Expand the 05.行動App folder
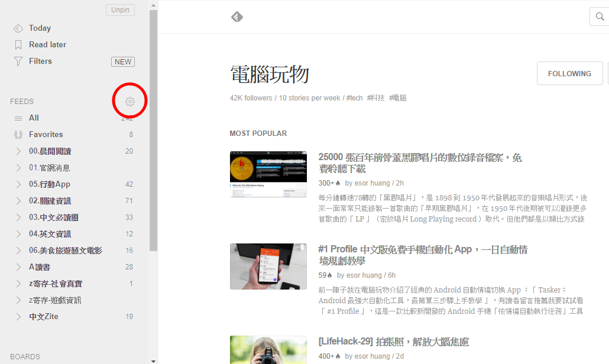This screenshot has width=609, height=364. tap(18, 184)
